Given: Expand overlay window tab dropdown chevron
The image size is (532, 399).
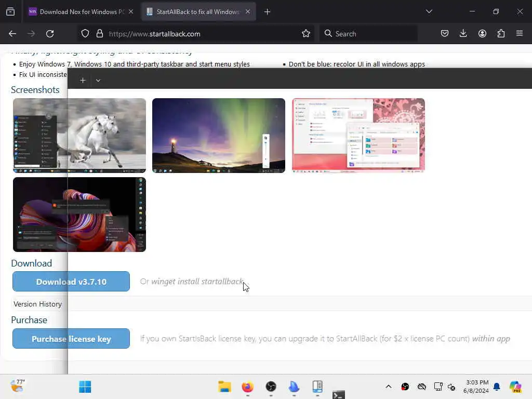Looking at the screenshot, I should 98,81.
